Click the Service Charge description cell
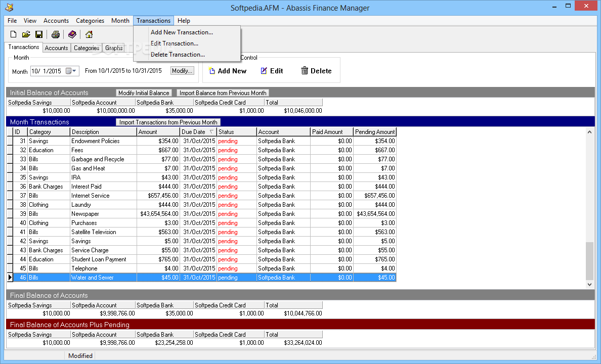 click(104, 250)
